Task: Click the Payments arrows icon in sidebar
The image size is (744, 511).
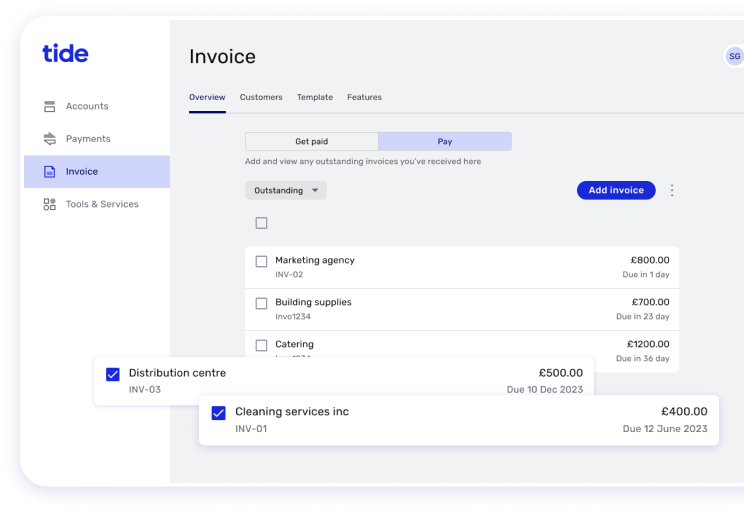Action: 49,139
